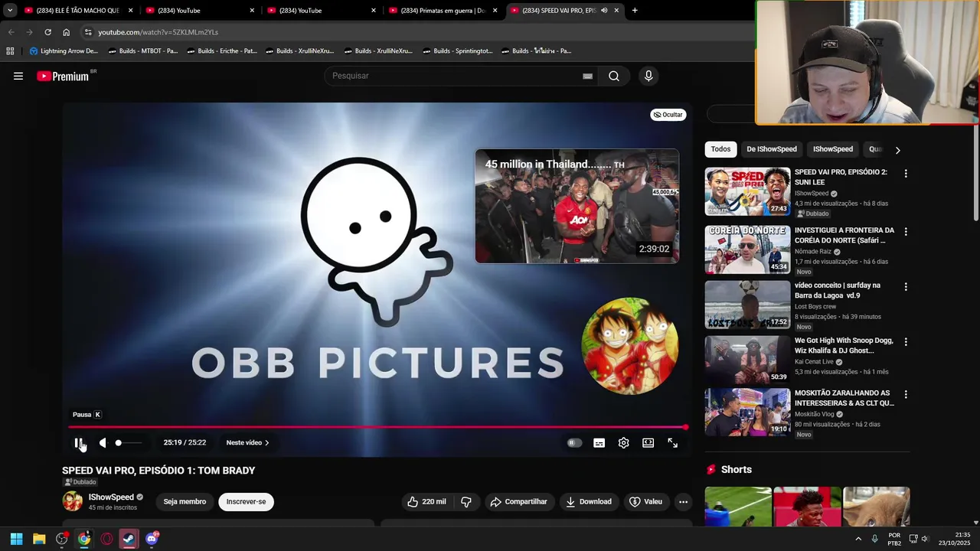980x551 pixels.
Task: Pause the video with the player button
Action: [x=78, y=442]
